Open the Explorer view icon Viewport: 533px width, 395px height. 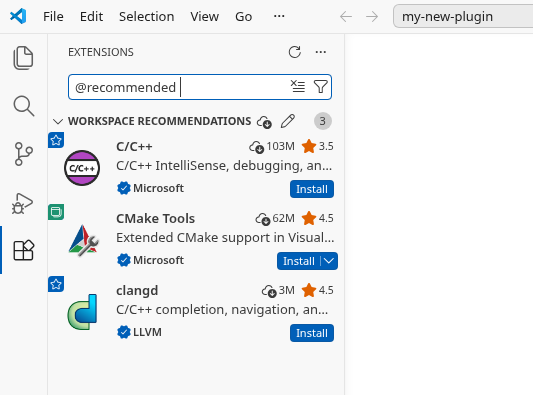(x=23, y=58)
